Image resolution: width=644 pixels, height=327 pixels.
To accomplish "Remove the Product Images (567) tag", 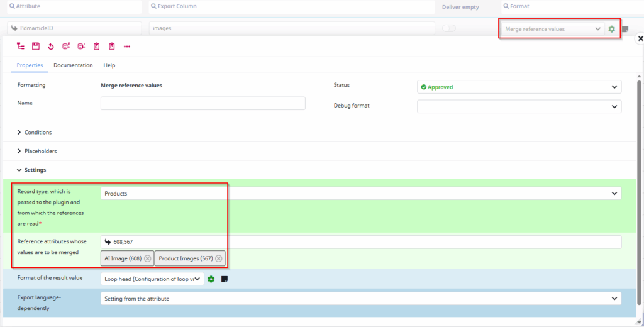I will point(218,258).
